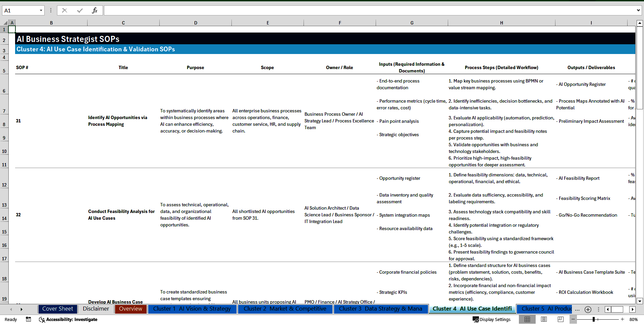Image resolution: width=644 pixels, height=324 pixels.
Task: Select Page Break Preview view icon
Action: click(560, 319)
